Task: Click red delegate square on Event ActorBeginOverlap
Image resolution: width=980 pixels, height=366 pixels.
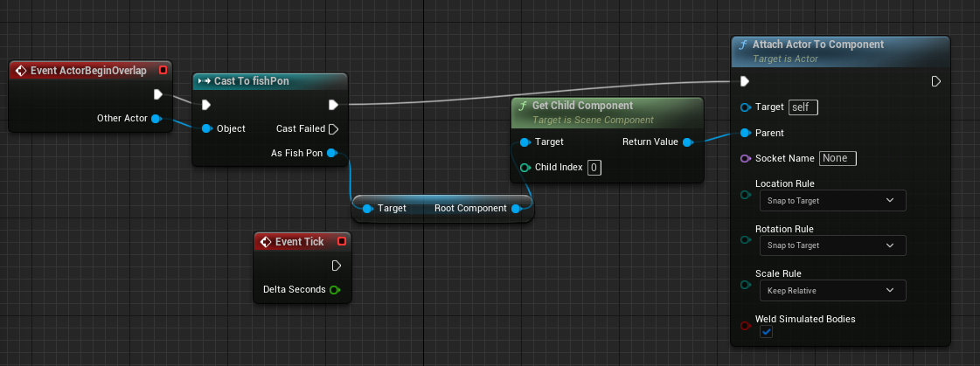Action: point(163,71)
